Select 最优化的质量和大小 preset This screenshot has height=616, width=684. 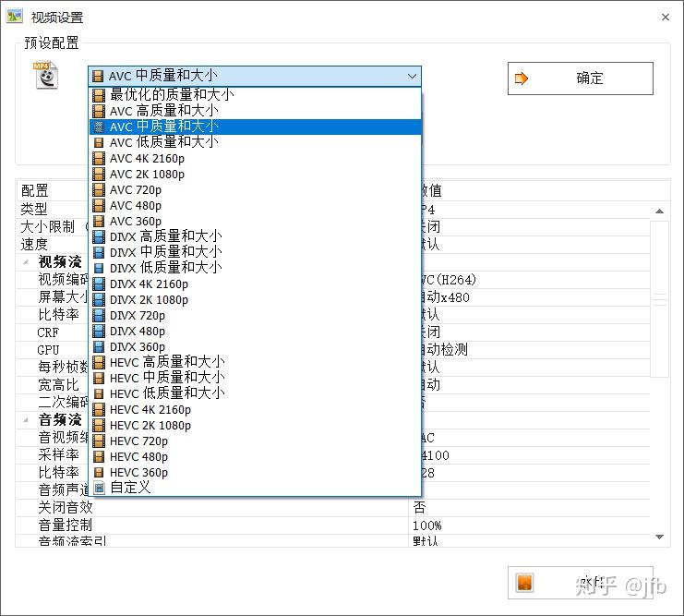[x=255, y=95]
